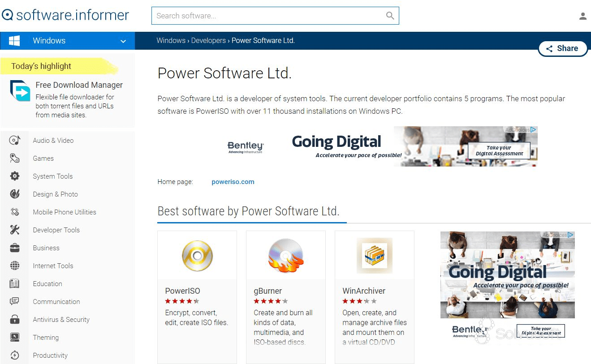Click the Today's highlight label

[41, 66]
